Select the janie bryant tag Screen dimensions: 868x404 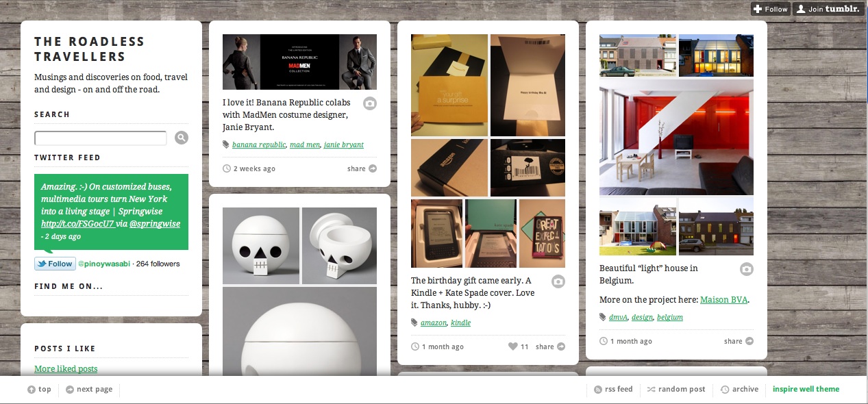[344, 145]
